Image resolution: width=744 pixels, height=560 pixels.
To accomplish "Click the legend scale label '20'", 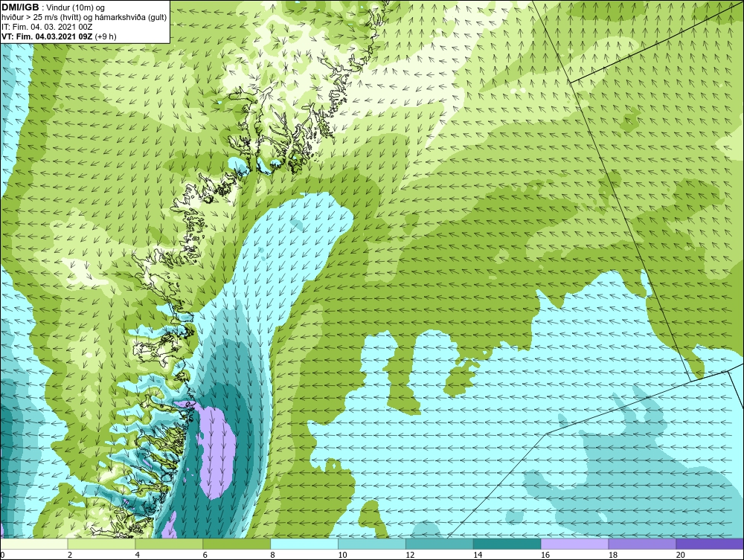I will tap(681, 555).
